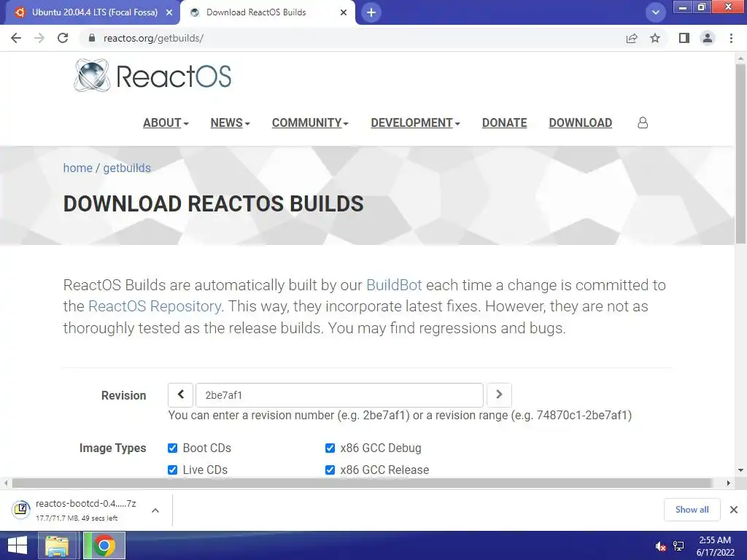747x560 pixels.
Task: Expand the COMMUNITY menu
Action: (310, 122)
